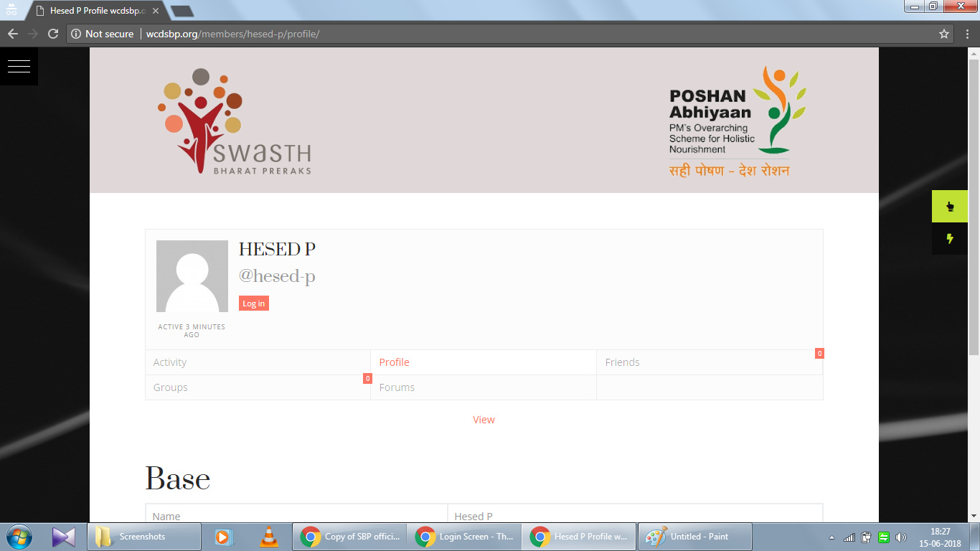
Task: Click the POSHAN Abhiyaan logo
Action: pyautogui.click(x=737, y=121)
